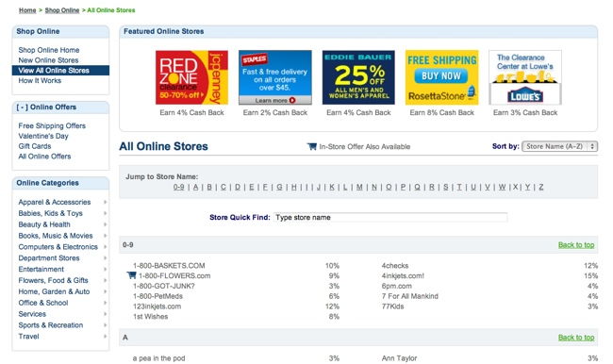The image size is (613, 364).
Task: Open Shop Online Home in sidebar
Action: coord(49,50)
